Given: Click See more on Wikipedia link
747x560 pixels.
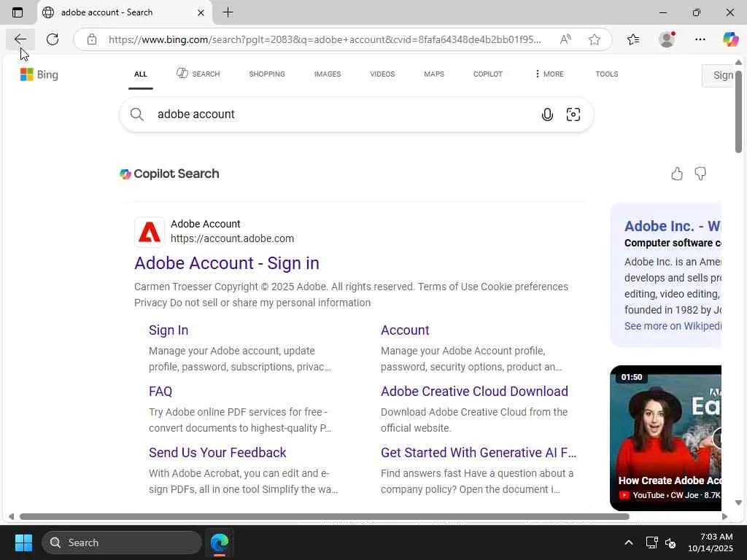Looking at the screenshot, I should (672, 326).
